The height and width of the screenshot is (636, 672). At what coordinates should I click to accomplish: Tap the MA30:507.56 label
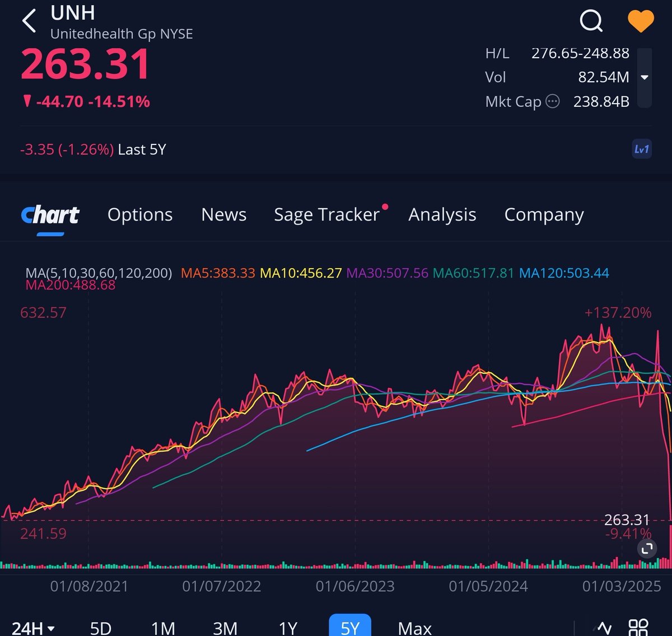click(388, 273)
